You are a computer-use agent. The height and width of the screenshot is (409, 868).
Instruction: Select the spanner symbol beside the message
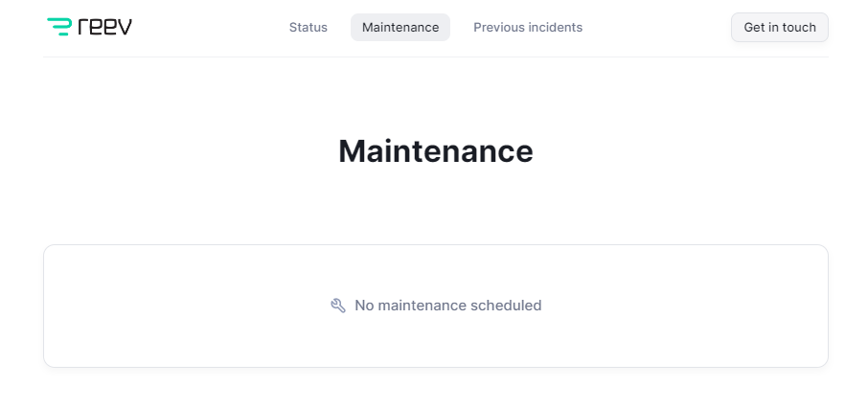click(x=337, y=306)
